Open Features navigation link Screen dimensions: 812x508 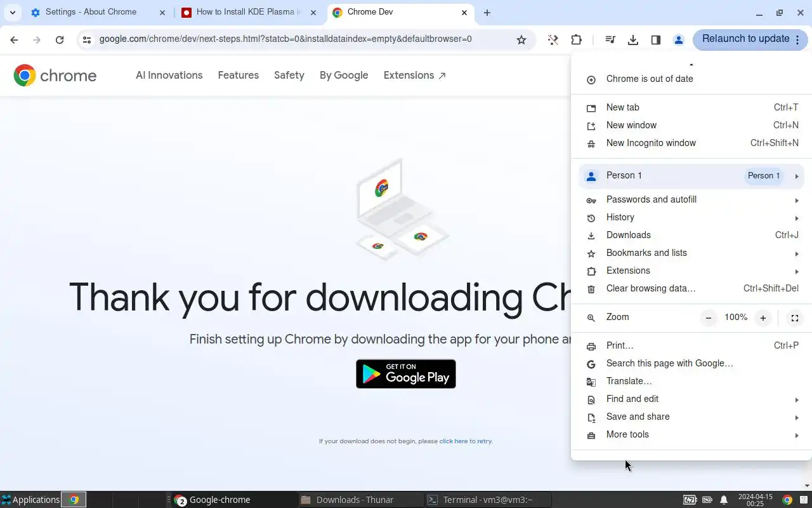click(238, 76)
